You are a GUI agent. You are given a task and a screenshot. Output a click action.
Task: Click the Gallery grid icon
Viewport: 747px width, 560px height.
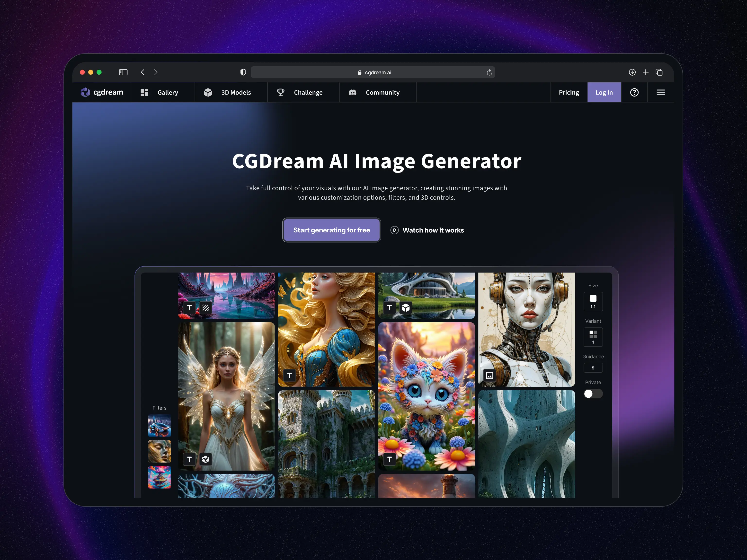pyautogui.click(x=144, y=92)
